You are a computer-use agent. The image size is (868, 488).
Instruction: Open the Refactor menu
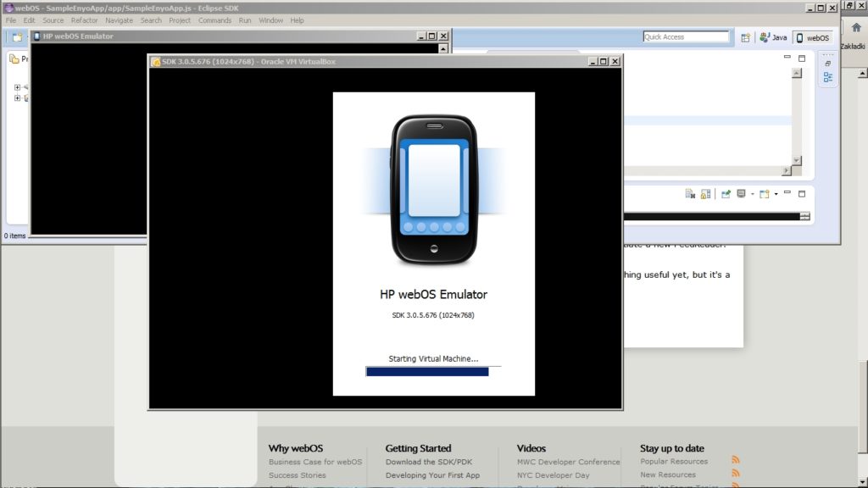(x=84, y=20)
